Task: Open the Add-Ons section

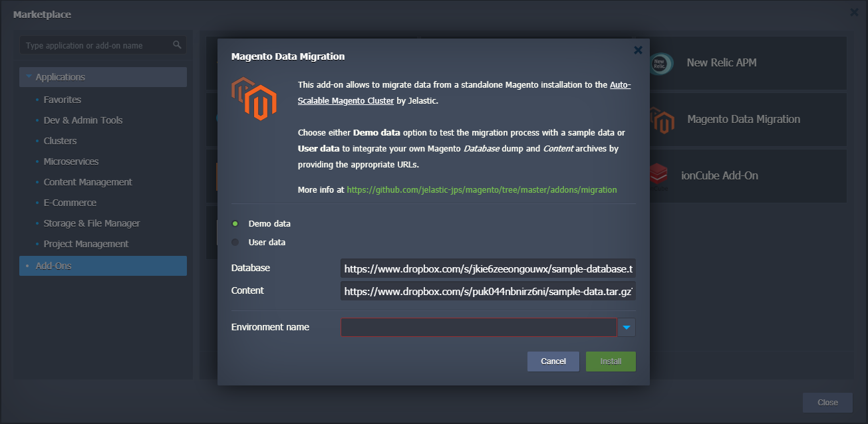Action: (53, 266)
